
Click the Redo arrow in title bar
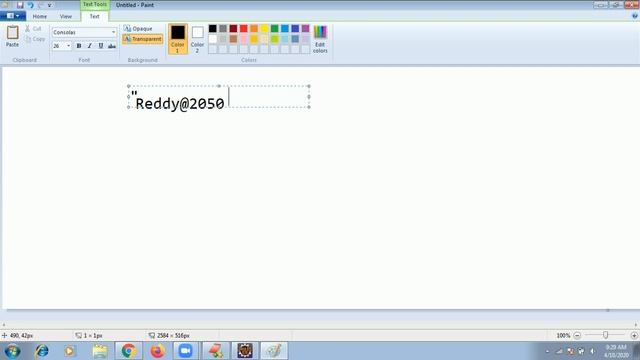pyautogui.click(x=40, y=5)
